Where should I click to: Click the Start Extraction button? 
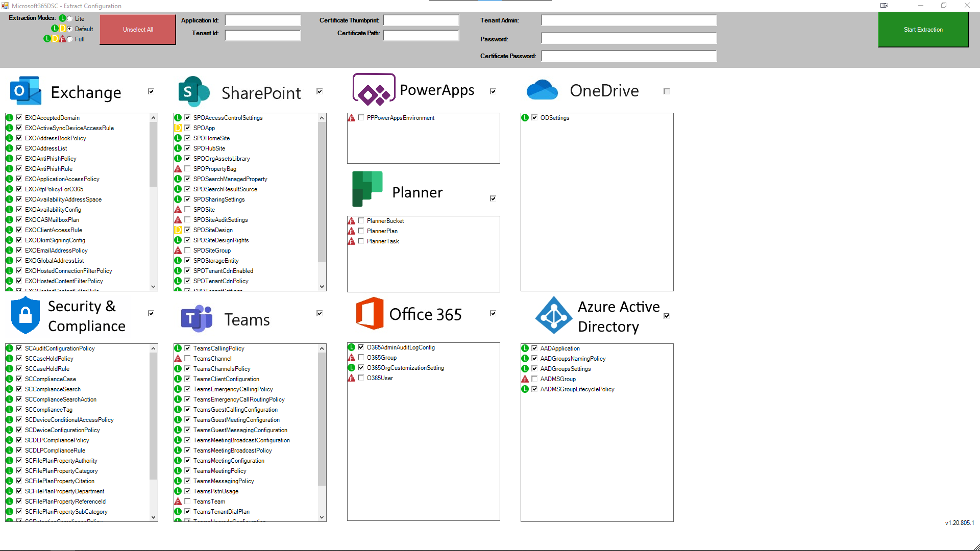pos(923,30)
